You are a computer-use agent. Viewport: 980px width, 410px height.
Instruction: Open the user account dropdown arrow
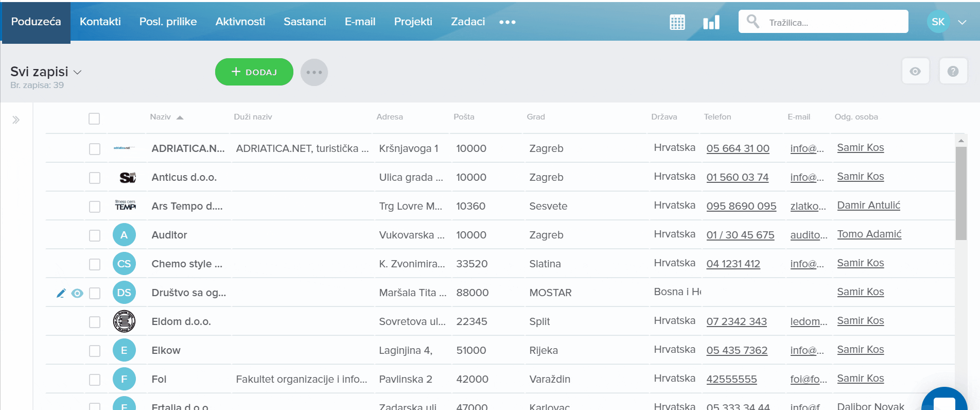click(x=962, y=22)
